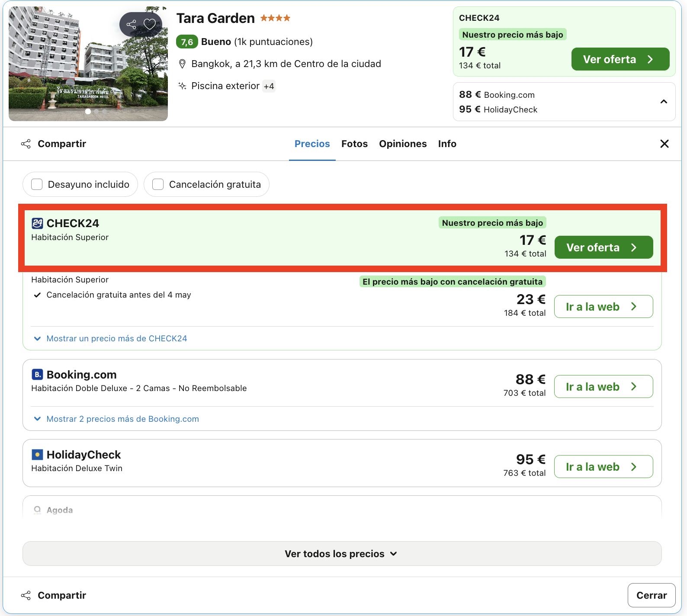The image size is (687, 616).
Task: Click Habitación Deluxe Twin room description
Action: 77,468
